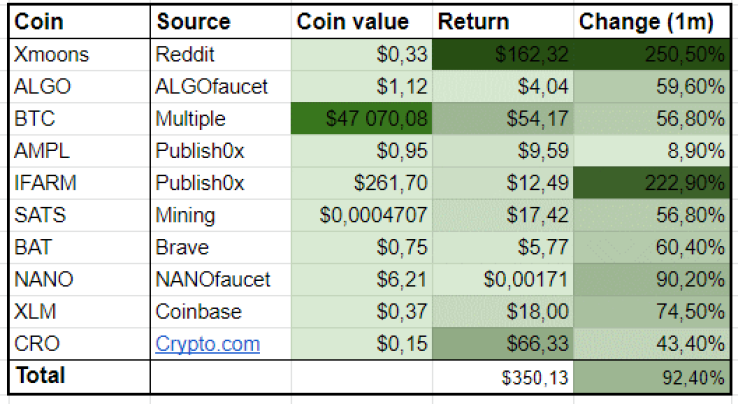Select the XLM coin name cell
This screenshot has height=404, width=738.
pyautogui.click(x=79, y=311)
